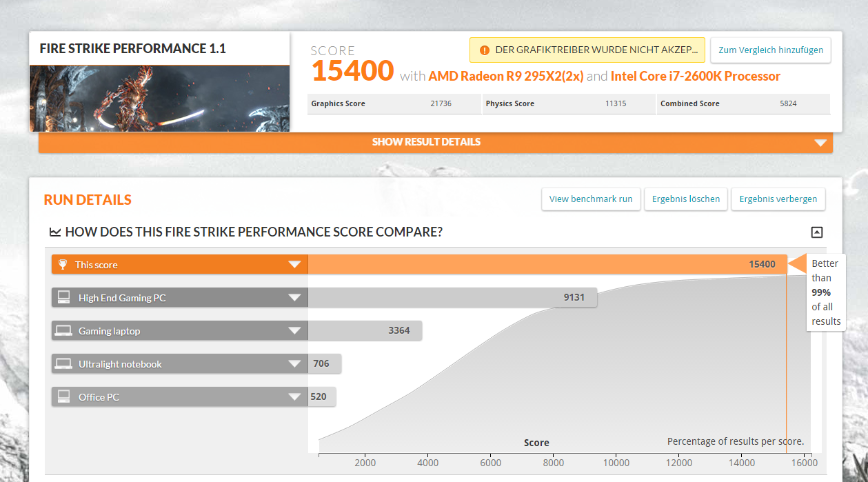
Task: Click View benchmark run button
Action: pos(591,199)
